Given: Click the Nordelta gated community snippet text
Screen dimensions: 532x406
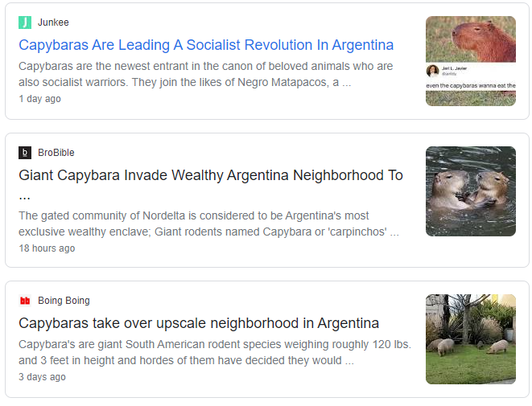Looking at the screenshot, I should [208, 224].
